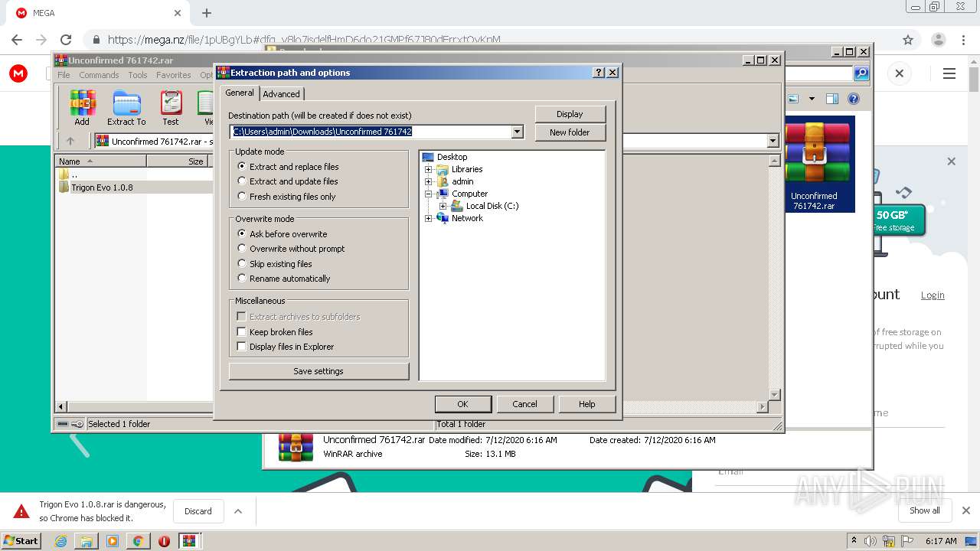Open the Opera taskbar icon
This screenshot has height=551, width=980.
[164, 541]
